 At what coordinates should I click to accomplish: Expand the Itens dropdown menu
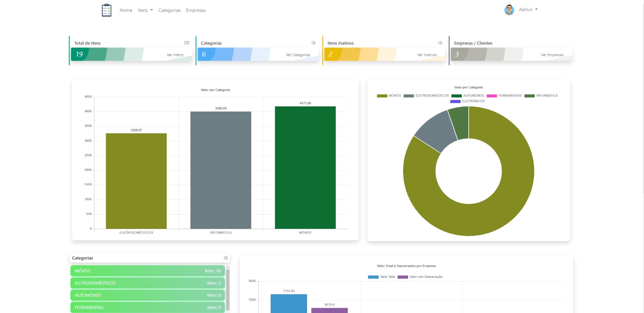pos(145,10)
